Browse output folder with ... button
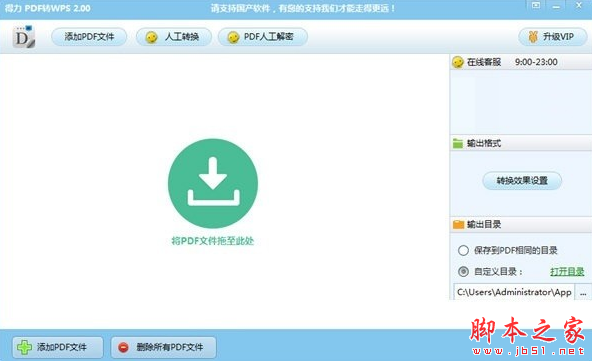This screenshot has height=361, width=592. (583, 292)
